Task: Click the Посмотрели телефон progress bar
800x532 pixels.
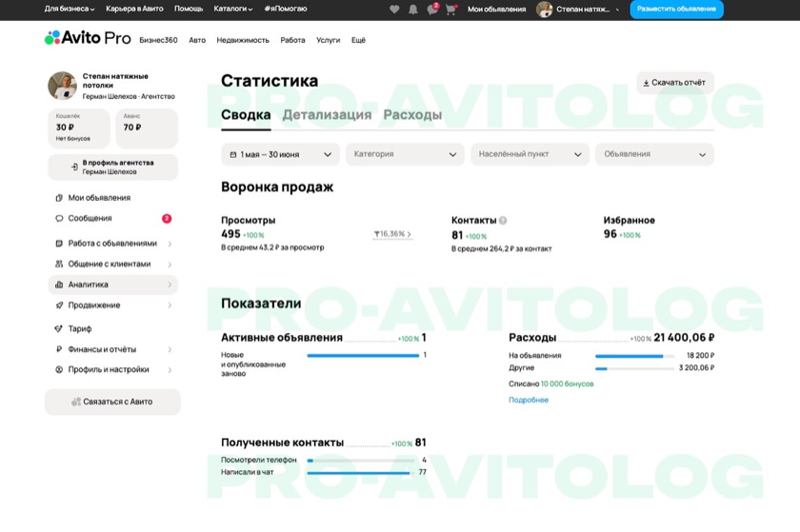Action: click(x=361, y=461)
